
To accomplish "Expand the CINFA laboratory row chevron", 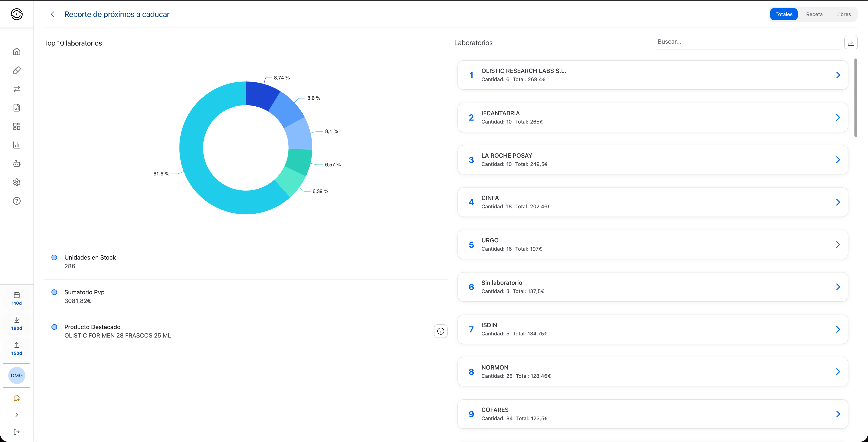I will pyautogui.click(x=838, y=202).
